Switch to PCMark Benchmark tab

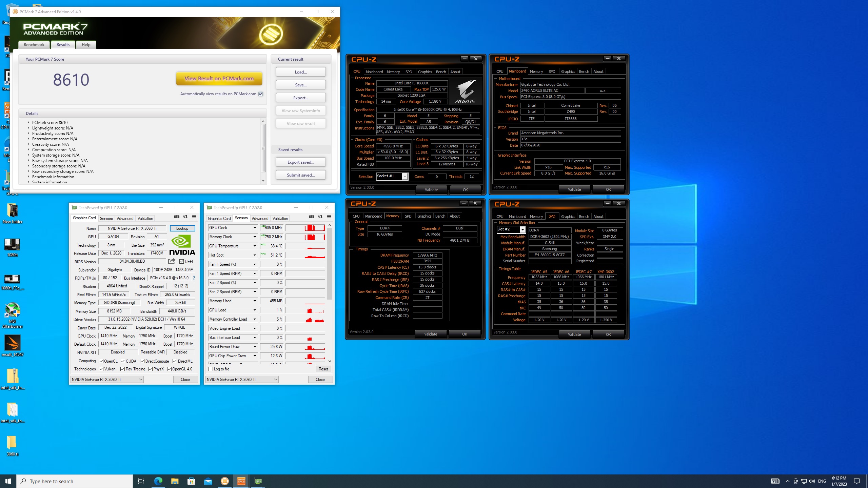click(34, 45)
